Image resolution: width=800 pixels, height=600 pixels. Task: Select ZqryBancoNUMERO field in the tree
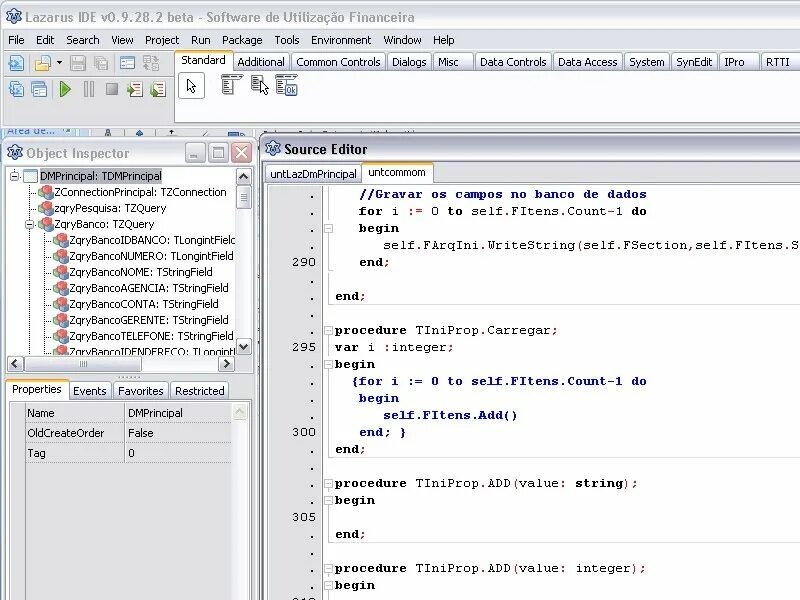pos(151,256)
